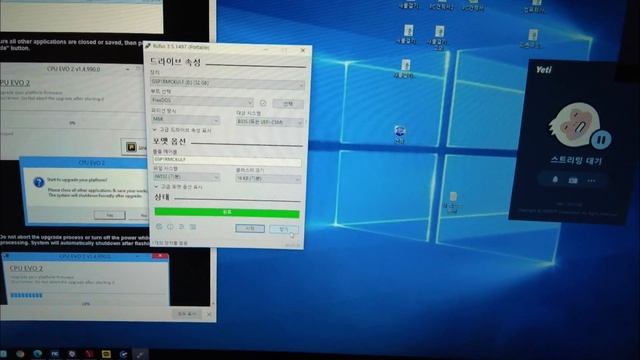Click the question mark icon in CPU EVO 2 dialog
The image size is (640, 360).
pyautogui.click(x=39, y=182)
